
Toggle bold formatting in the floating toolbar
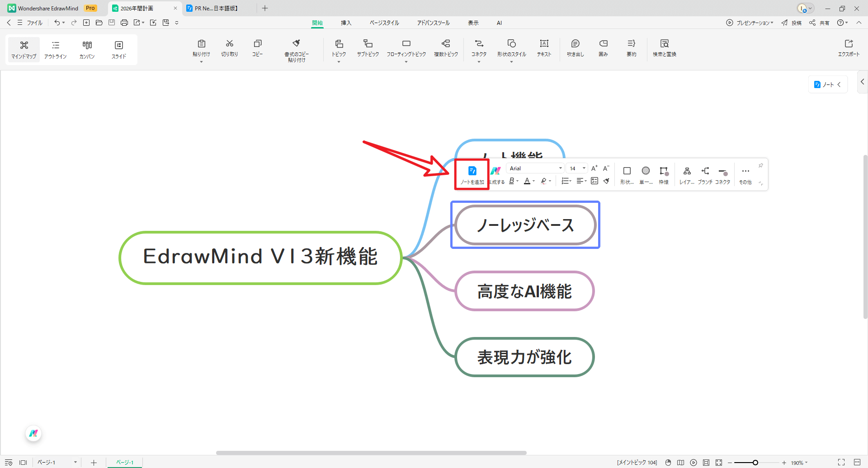click(511, 181)
